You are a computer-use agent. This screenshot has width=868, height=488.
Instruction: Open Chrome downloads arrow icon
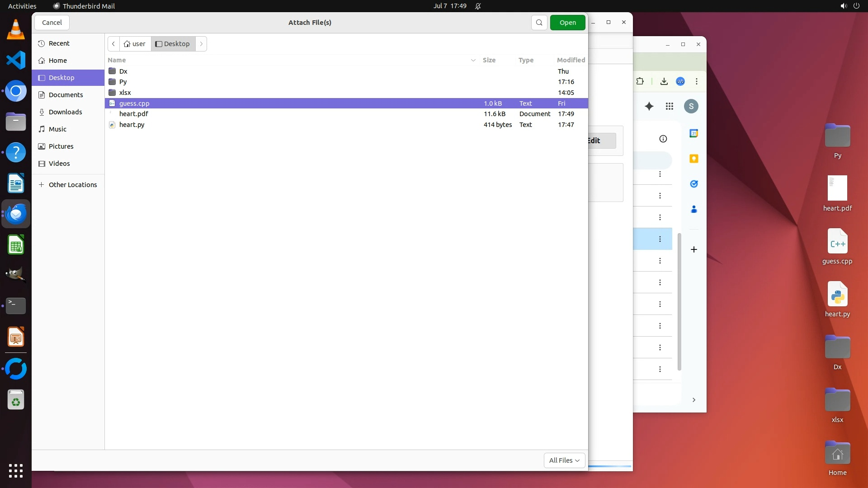[x=664, y=81]
